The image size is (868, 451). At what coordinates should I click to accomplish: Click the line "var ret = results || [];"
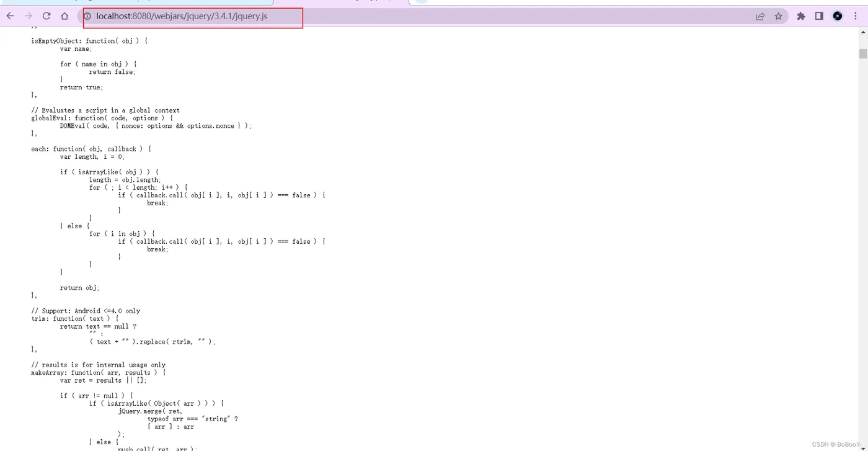tap(104, 380)
